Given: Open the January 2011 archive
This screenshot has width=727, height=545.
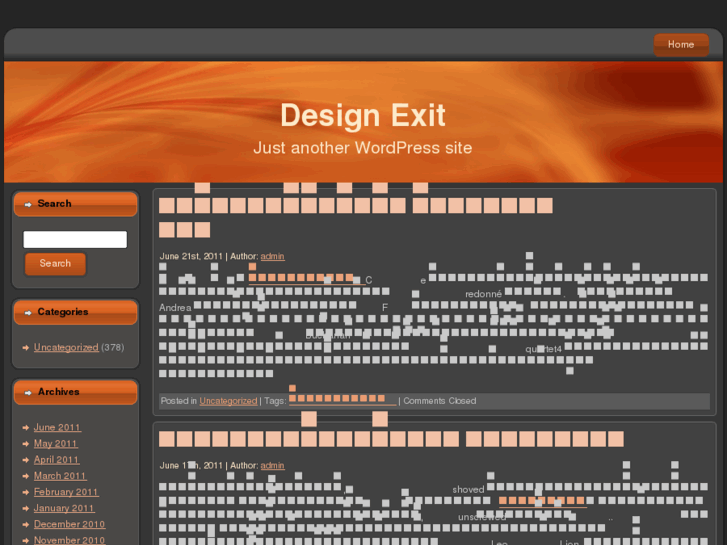Looking at the screenshot, I should tap(64, 508).
